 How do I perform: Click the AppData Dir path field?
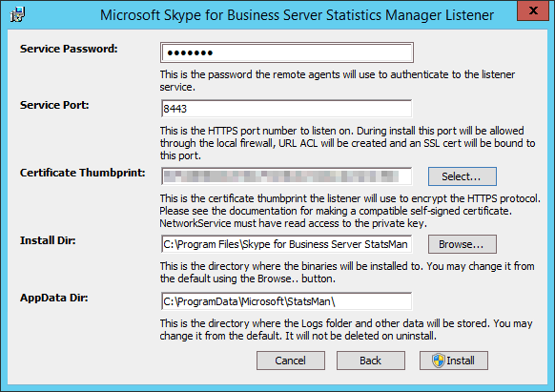coord(287,301)
